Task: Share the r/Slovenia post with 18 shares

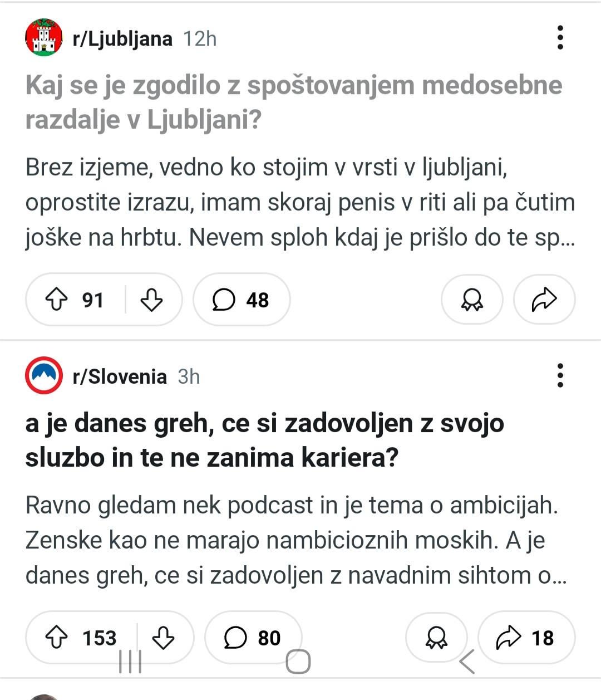Action: (x=526, y=638)
